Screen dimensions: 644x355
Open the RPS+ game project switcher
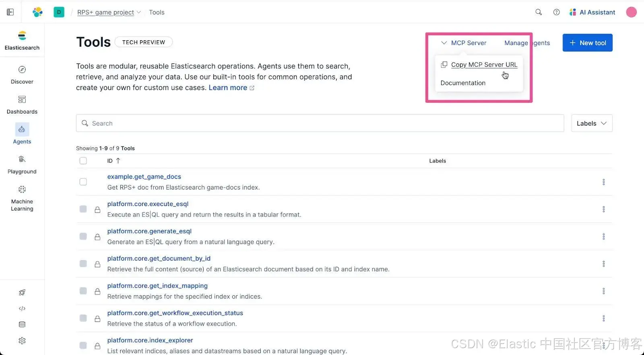pyautogui.click(x=109, y=12)
